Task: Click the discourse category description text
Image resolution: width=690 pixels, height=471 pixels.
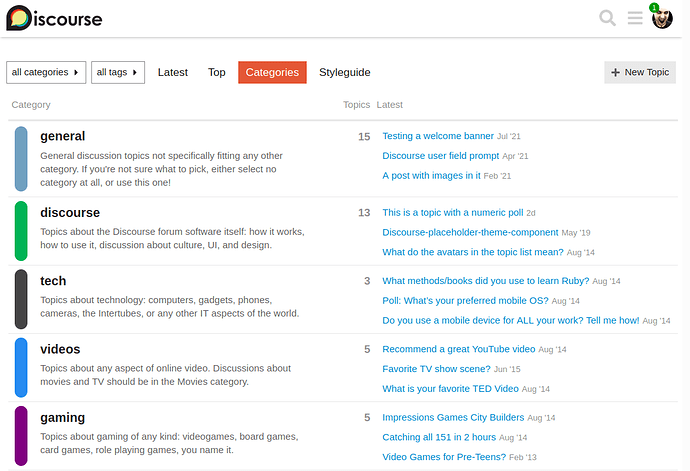Action: pyautogui.click(x=172, y=238)
